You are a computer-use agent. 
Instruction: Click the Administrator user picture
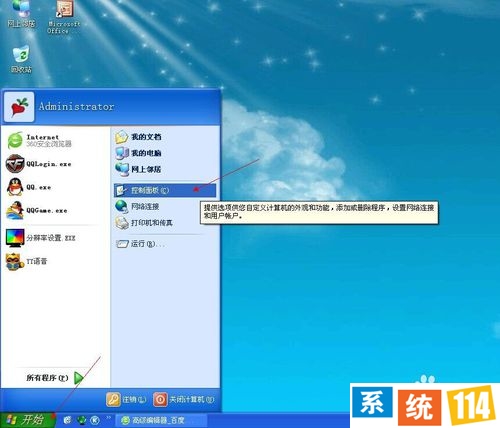[19, 107]
